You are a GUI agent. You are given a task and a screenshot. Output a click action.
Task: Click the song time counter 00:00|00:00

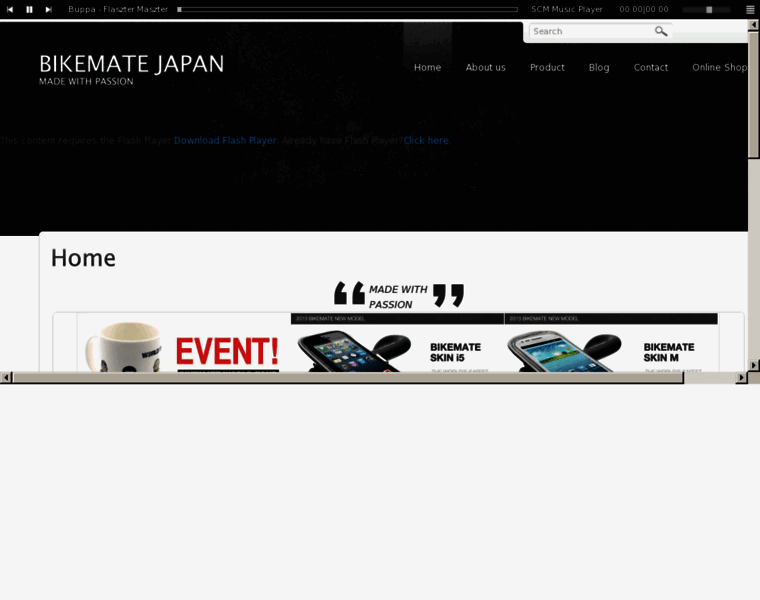pyautogui.click(x=644, y=9)
